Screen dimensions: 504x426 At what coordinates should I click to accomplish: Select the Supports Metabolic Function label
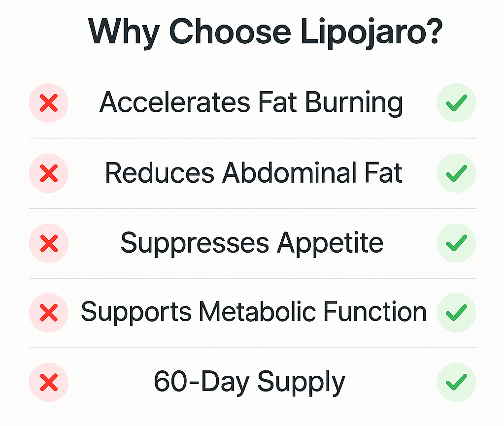[254, 313]
